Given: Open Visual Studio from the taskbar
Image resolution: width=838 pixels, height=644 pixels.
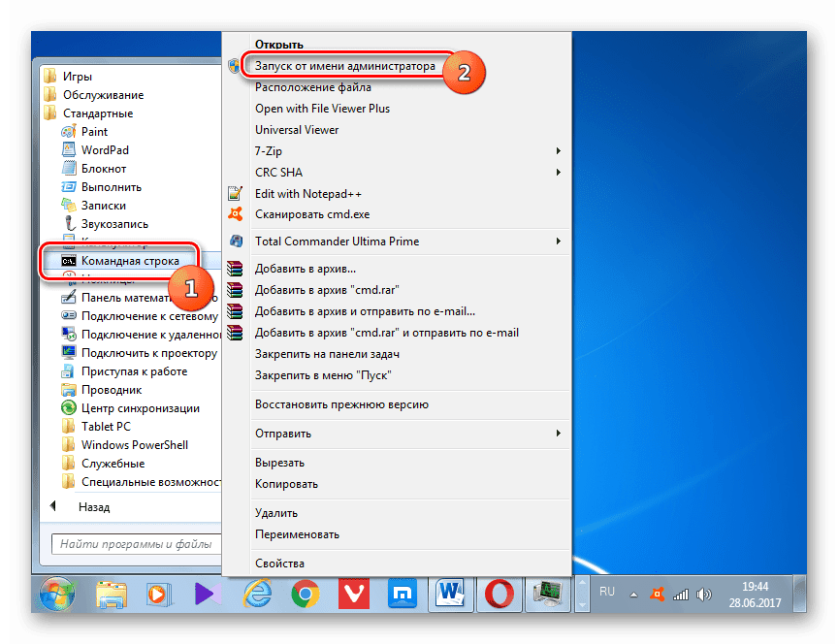Looking at the screenshot, I should [208, 594].
